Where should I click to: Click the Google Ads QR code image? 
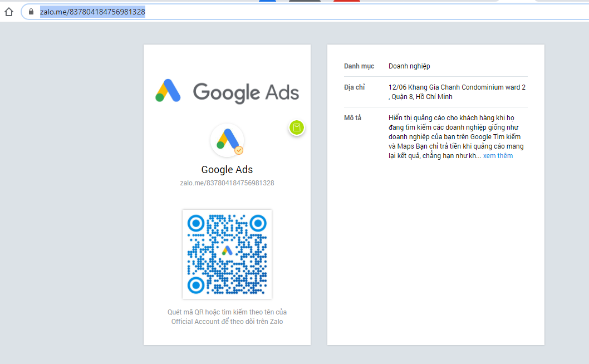point(227,254)
